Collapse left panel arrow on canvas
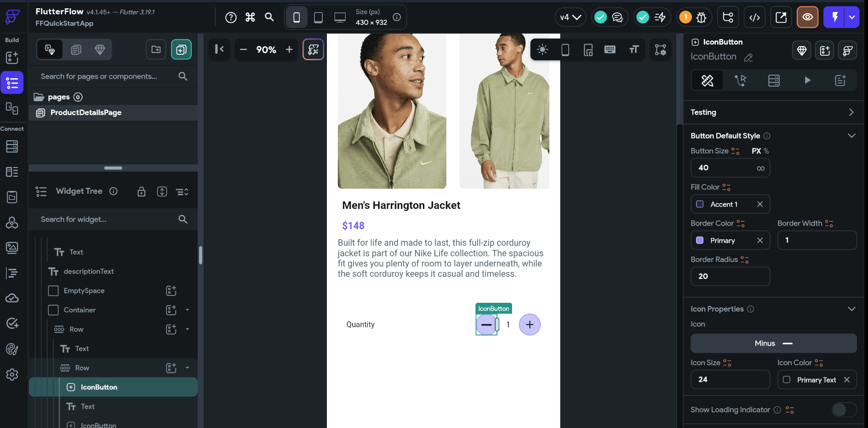Viewport: 868px width, 428px height. 219,49
